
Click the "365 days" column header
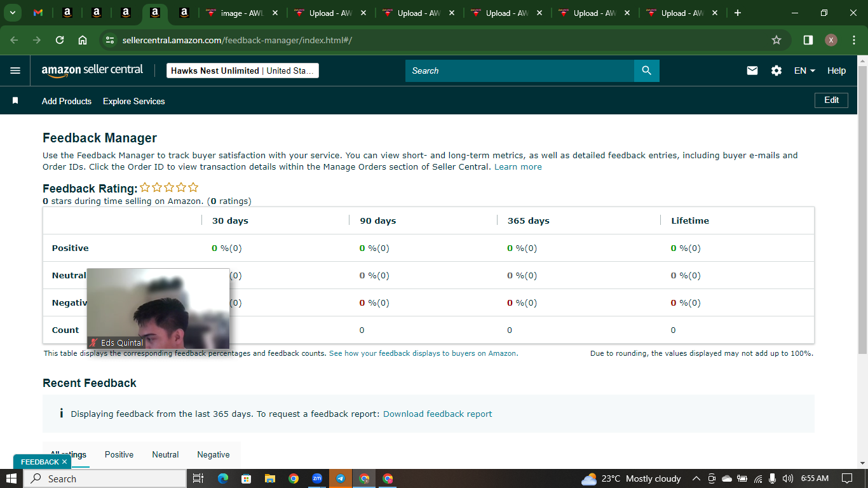[x=529, y=220]
